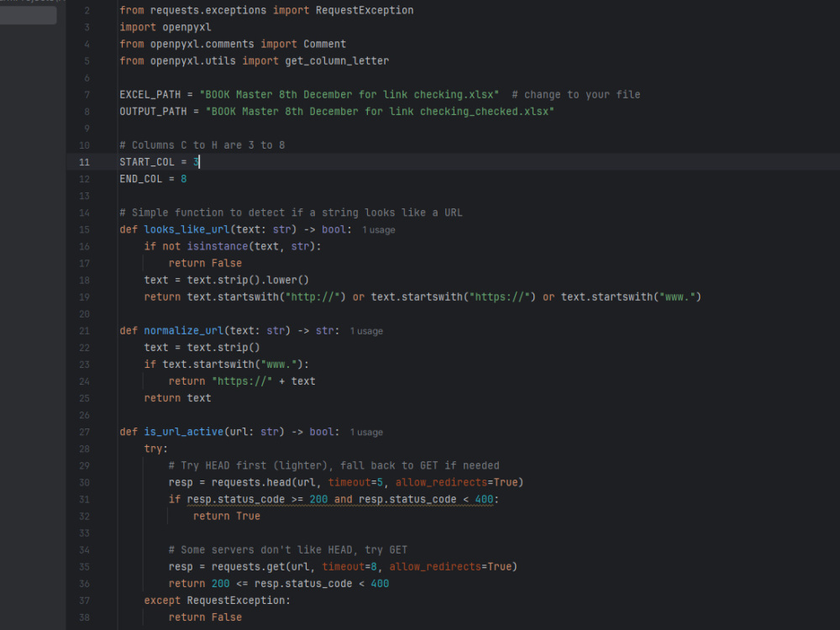Click 'return False' on line 38

click(205, 617)
